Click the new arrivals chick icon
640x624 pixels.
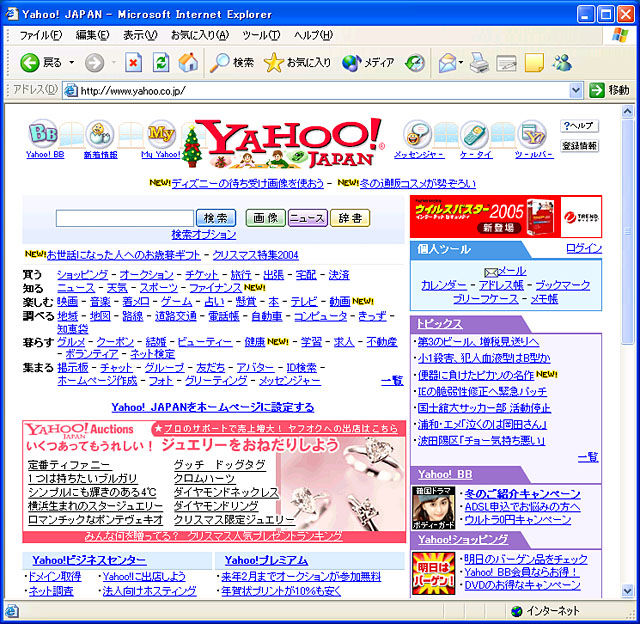[100, 134]
